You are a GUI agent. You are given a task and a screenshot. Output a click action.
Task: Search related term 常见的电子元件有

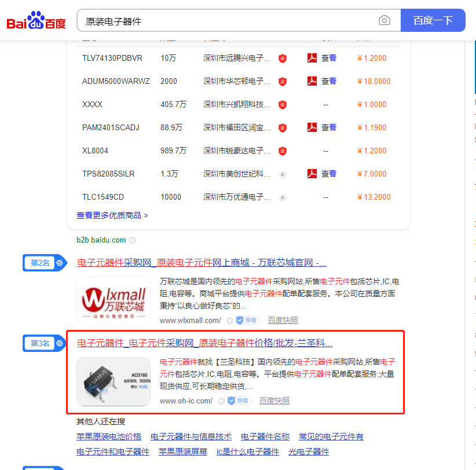[x=331, y=436]
